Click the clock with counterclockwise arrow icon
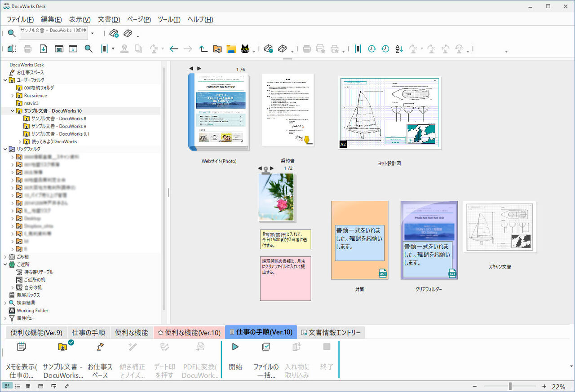 click(x=385, y=48)
